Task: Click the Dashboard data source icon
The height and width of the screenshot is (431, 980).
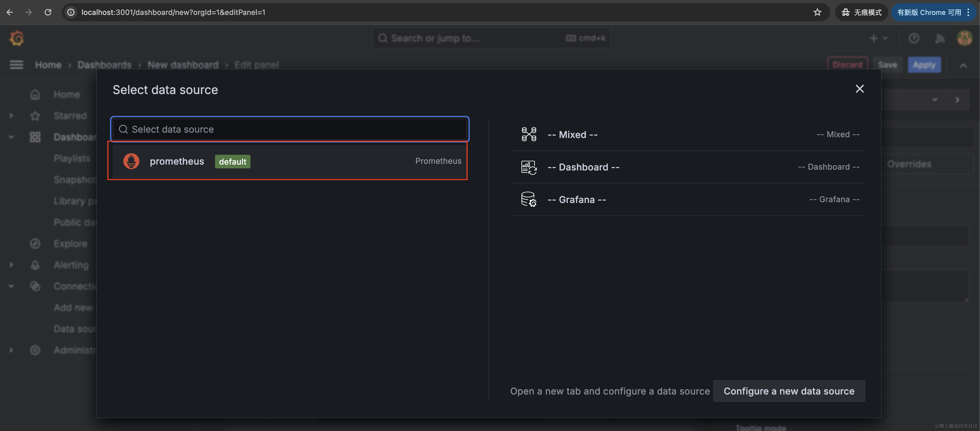Action: (529, 167)
